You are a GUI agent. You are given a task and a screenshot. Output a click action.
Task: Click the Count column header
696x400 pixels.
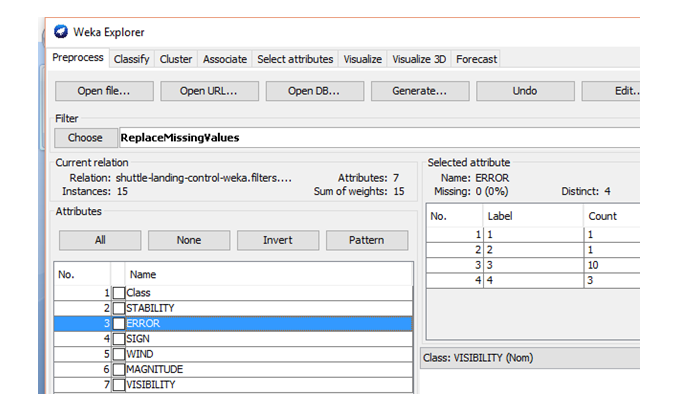coord(612,216)
